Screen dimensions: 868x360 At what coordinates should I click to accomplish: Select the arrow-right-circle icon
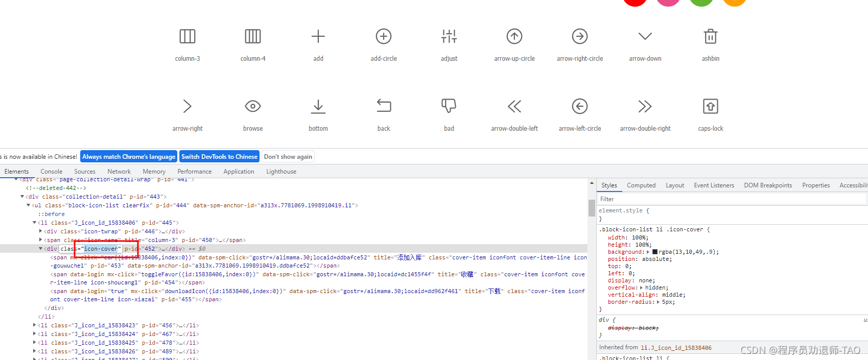(x=580, y=36)
